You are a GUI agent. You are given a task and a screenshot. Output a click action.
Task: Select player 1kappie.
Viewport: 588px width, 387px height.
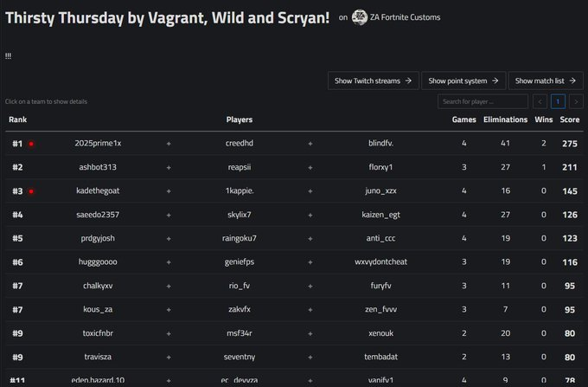click(x=240, y=190)
